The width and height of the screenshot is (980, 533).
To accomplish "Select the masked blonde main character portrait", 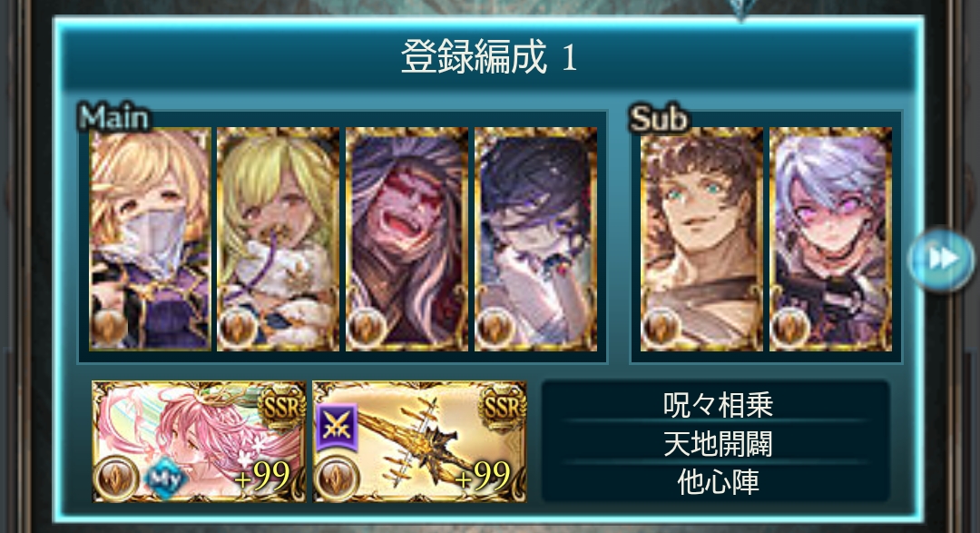I will coord(150,239).
